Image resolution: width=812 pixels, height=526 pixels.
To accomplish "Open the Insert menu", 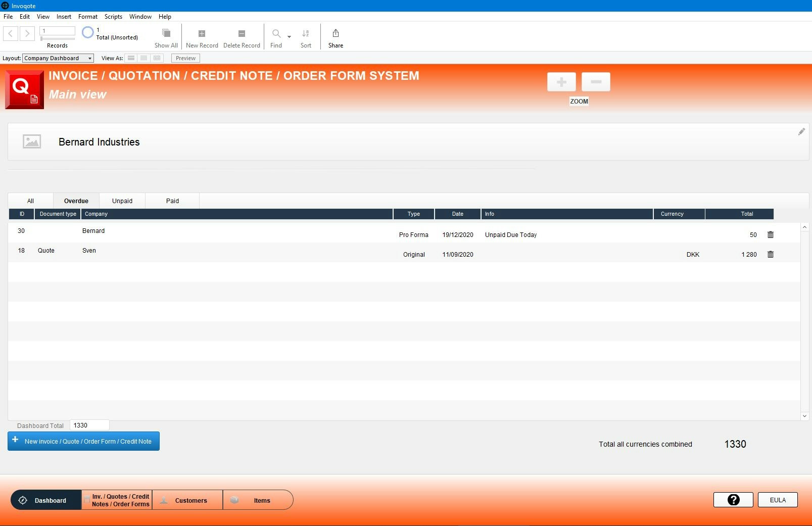I will point(64,17).
